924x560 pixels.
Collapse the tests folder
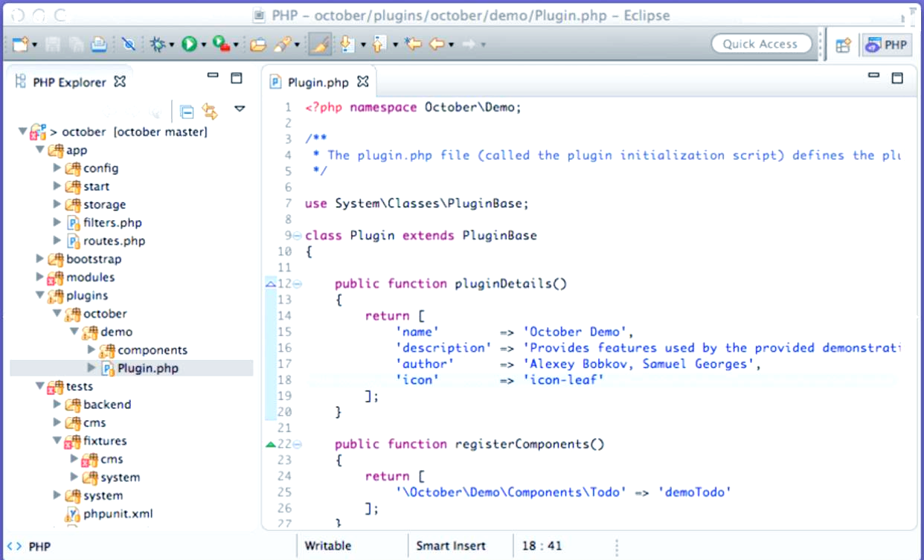point(40,386)
